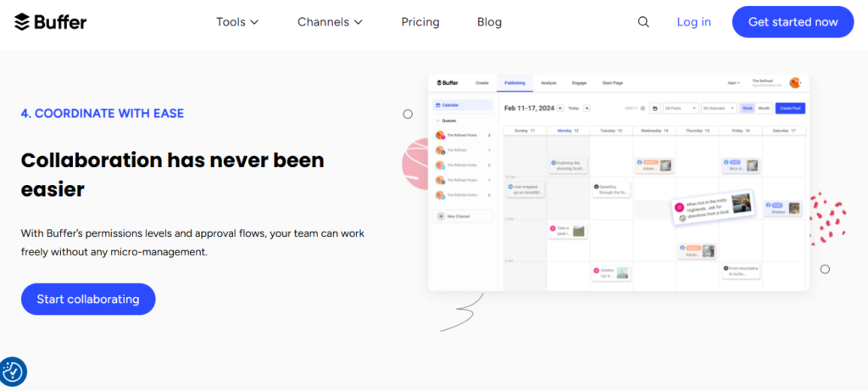
Task: Click the Log in link
Action: (693, 22)
